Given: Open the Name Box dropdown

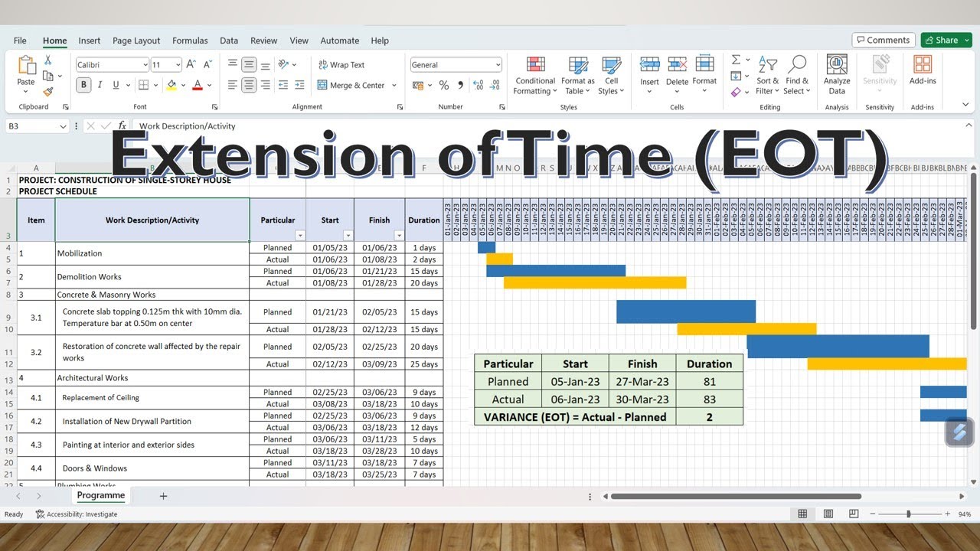Looking at the screenshot, I should tap(63, 126).
